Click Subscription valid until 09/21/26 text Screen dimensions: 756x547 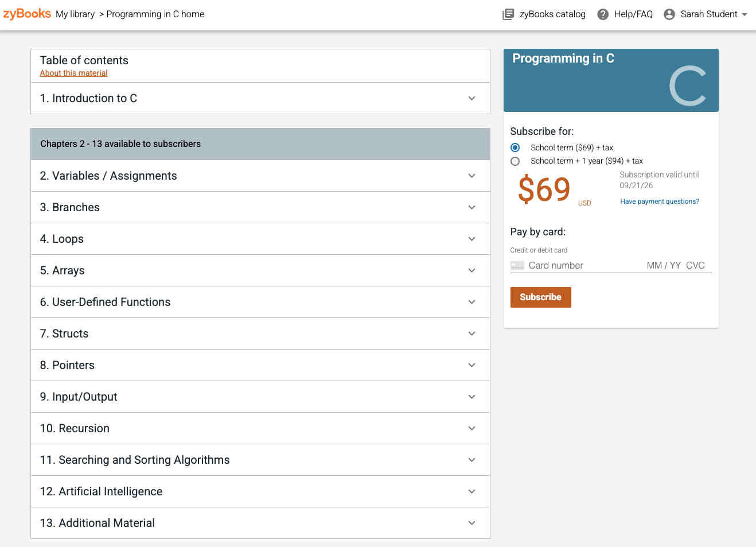coord(660,180)
